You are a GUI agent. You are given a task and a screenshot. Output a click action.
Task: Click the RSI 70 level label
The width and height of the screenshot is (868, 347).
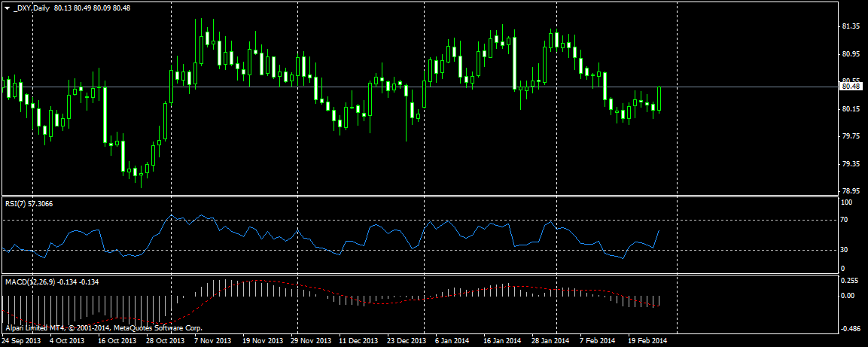click(x=844, y=221)
